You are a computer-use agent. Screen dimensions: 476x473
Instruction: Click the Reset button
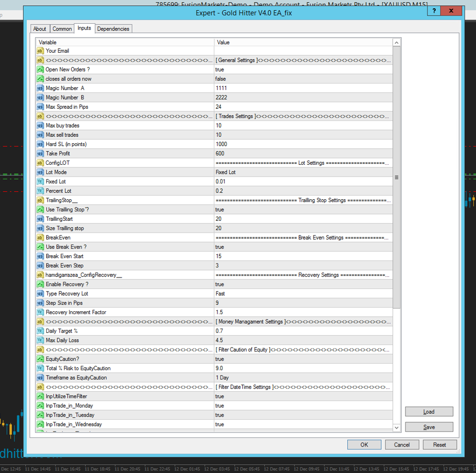tap(439, 445)
